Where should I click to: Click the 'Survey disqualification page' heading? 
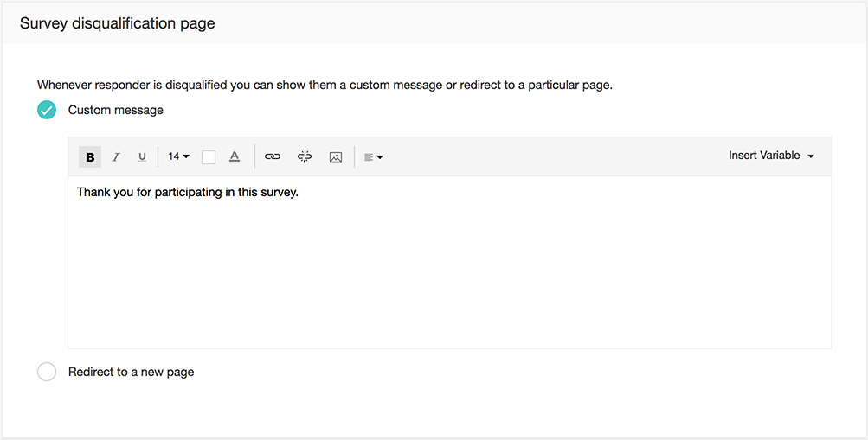coord(118,23)
